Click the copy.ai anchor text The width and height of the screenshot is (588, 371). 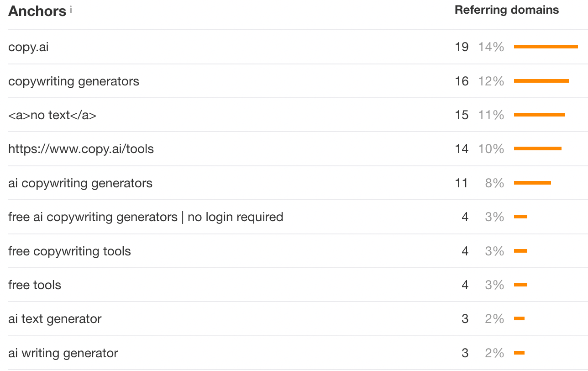coord(28,47)
